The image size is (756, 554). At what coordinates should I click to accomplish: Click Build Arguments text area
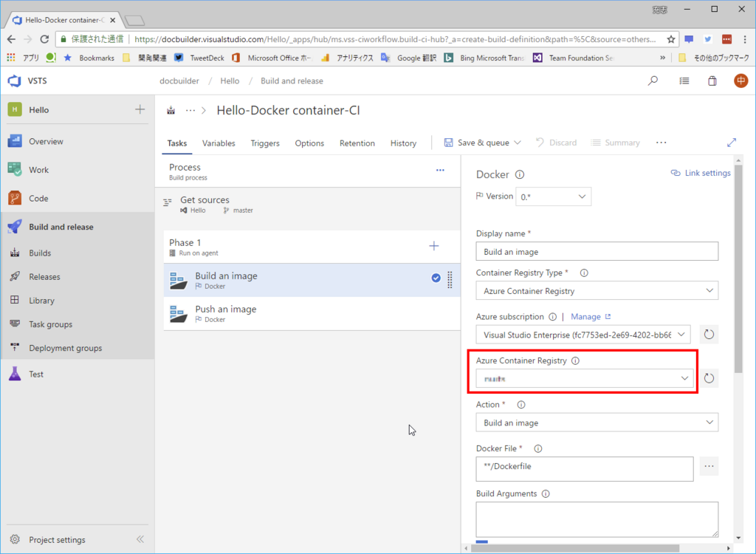tap(597, 520)
